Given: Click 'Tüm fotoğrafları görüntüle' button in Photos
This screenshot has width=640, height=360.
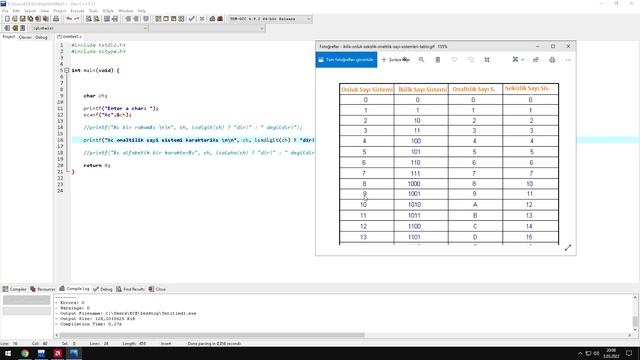Looking at the screenshot, I should (346, 60).
